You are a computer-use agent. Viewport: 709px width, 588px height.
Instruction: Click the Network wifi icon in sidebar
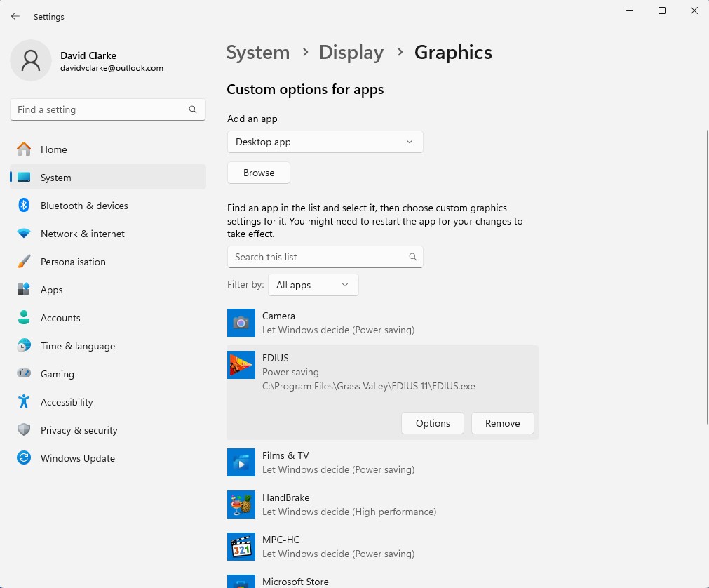(24, 234)
